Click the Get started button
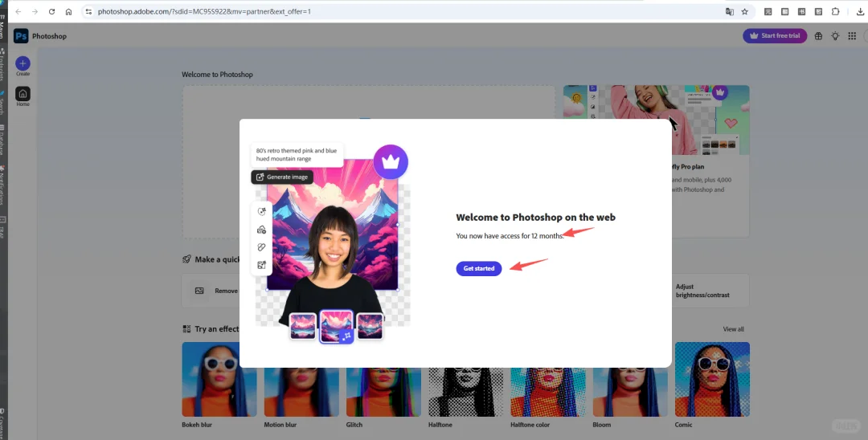The width and height of the screenshot is (868, 440). [x=479, y=269]
